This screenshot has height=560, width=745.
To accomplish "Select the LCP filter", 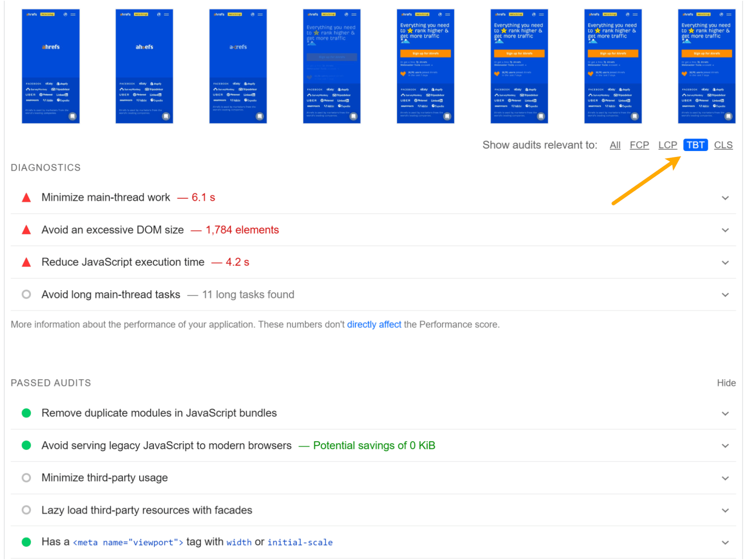I will coord(667,145).
